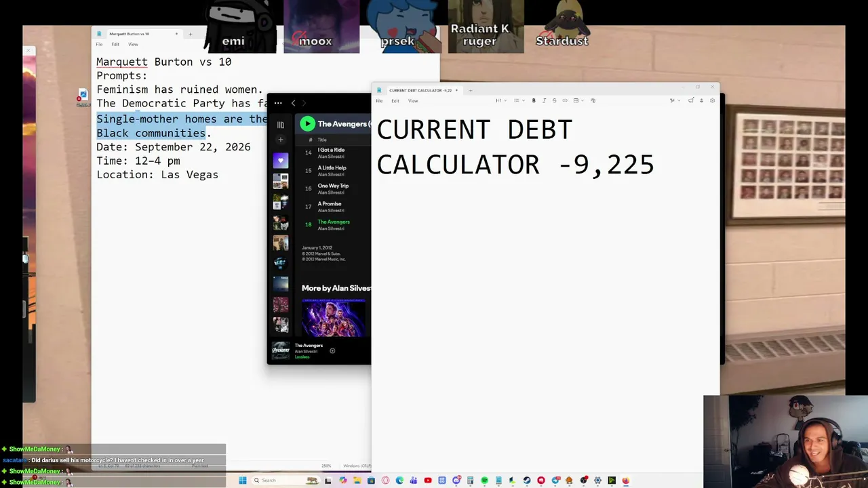This screenshot has height=488, width=868.
Task: Close the Marquett Burton vs 10 tab
Action: coord(176,34)
